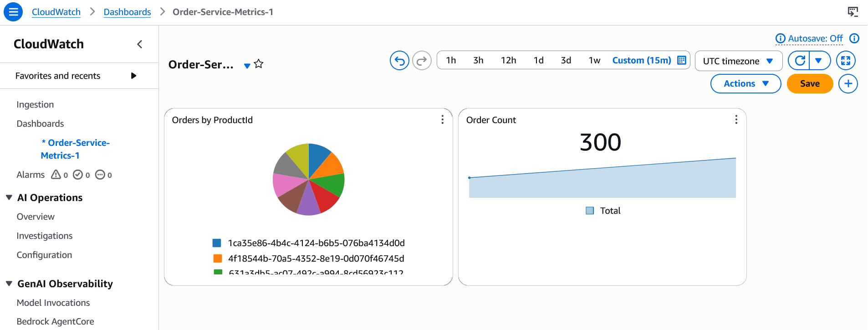Open the Actions dropdown menu
Screen dimensions: 868x330
(x=745, y=84)
